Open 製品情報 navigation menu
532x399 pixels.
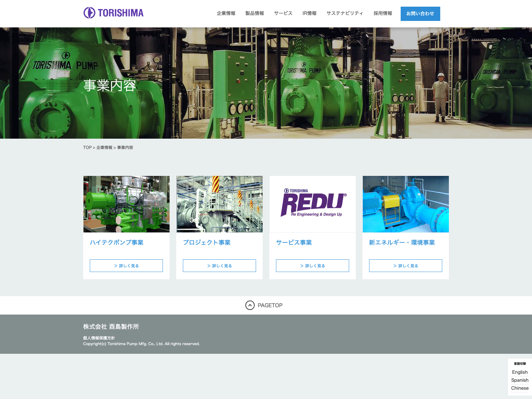coord(254,13)
